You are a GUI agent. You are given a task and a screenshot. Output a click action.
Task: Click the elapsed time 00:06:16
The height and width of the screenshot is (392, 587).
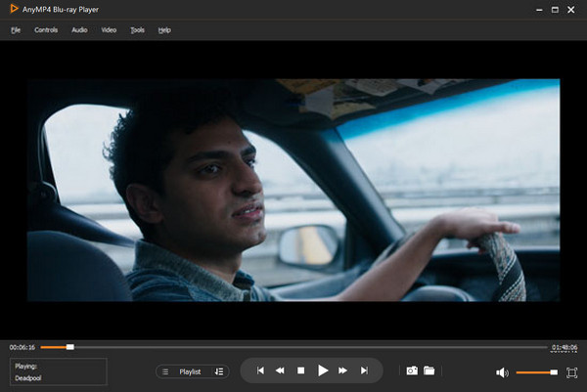tap(23, 347)
